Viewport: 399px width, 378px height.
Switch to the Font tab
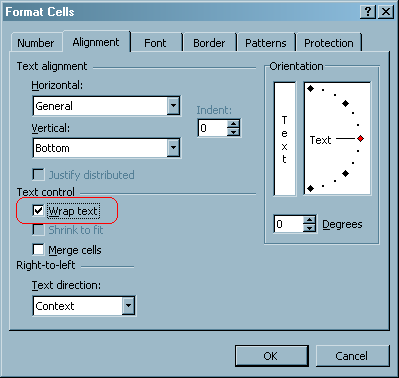pyautogui.click(x=155, y=43)
